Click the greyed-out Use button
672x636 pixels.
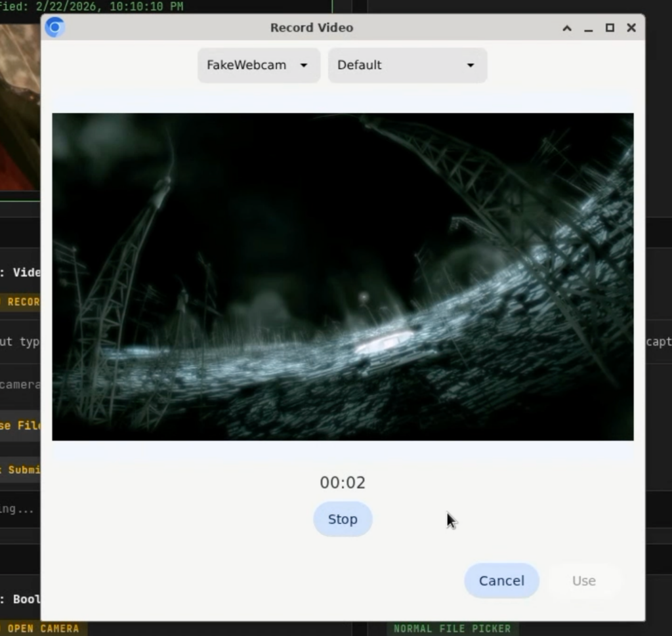coord(583,581)
